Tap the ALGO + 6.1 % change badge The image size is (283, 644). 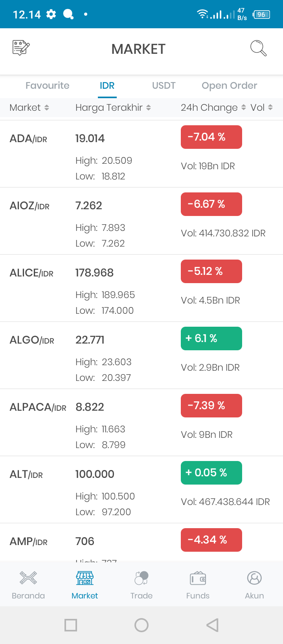(211, 338)
